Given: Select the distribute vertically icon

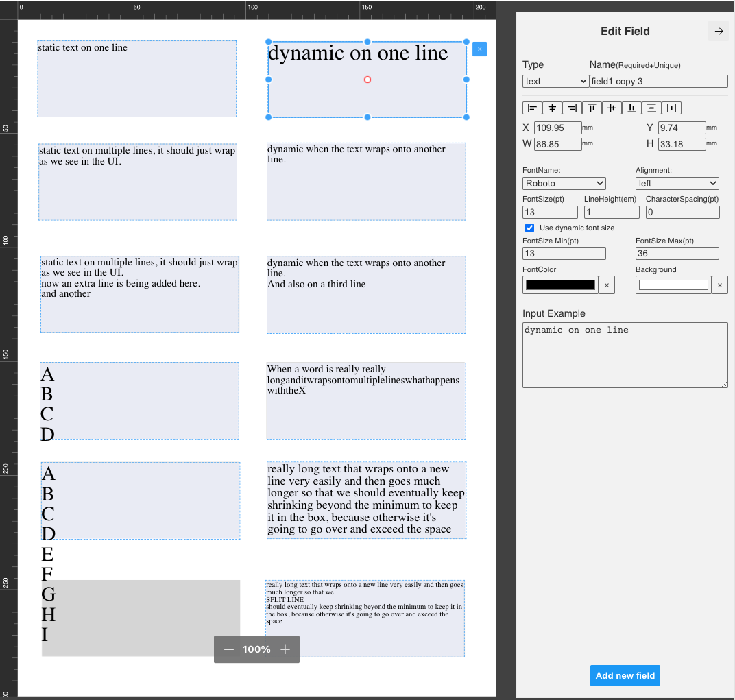Looking at the screenshot, I should coord(651,108).
